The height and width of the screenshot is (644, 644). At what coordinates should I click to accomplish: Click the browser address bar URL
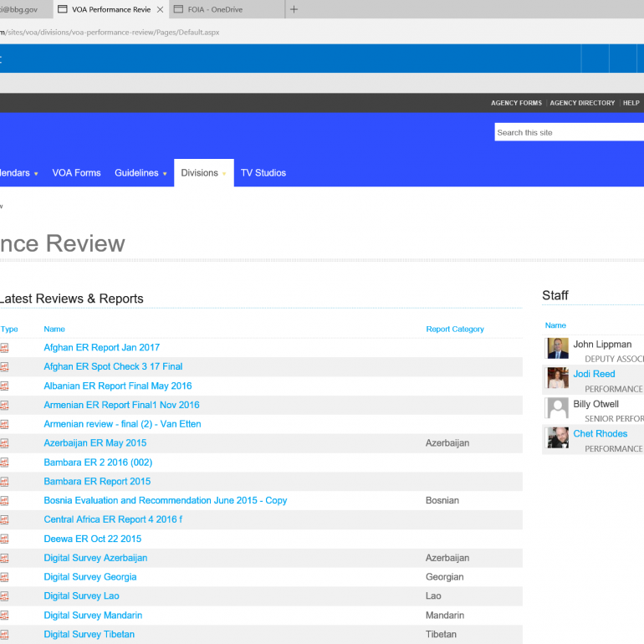click(x=110, y=32)
